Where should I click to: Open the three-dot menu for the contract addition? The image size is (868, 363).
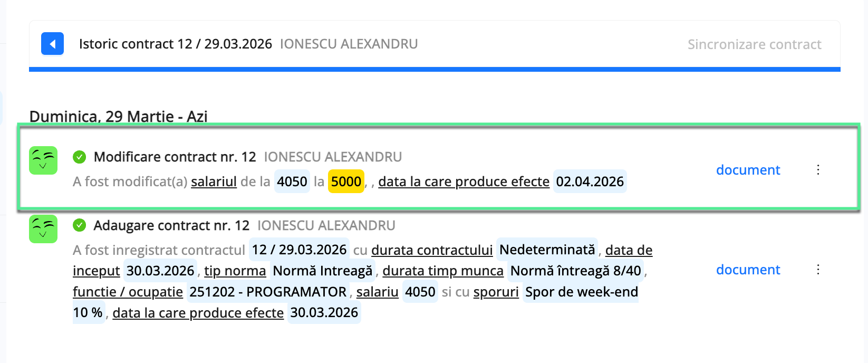click(x=818, y=270)
